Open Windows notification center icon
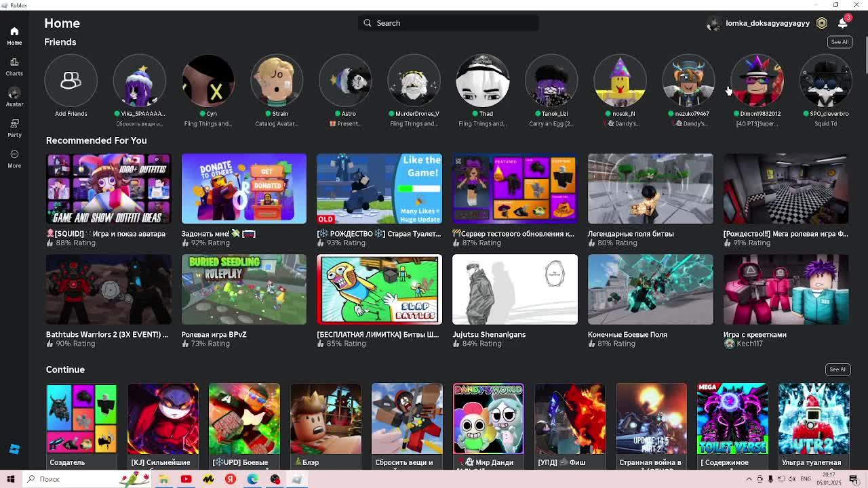 point(854,479)
